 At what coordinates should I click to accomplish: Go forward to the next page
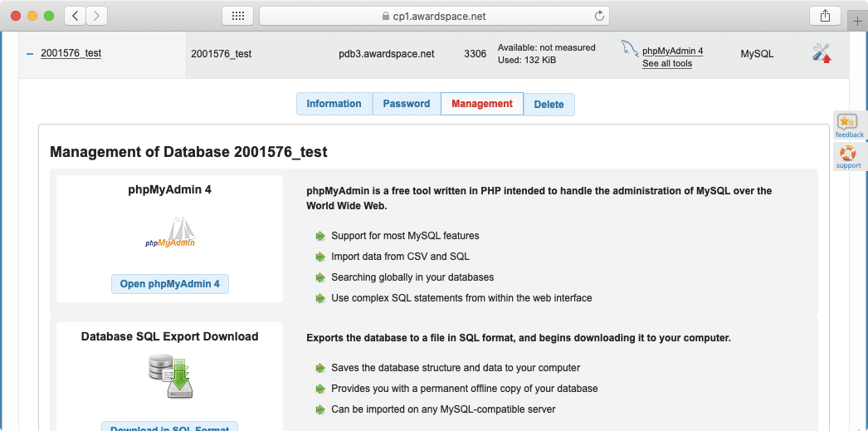coord(97,16)
